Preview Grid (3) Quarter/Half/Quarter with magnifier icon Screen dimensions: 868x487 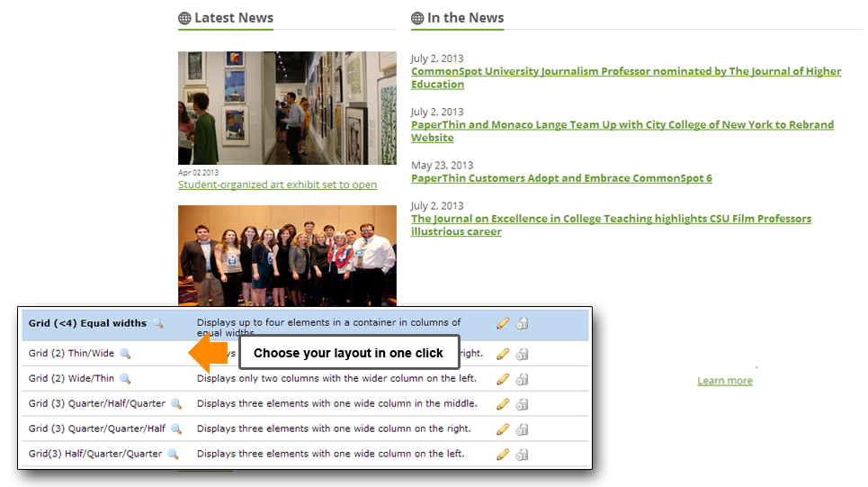pos(176,404)
